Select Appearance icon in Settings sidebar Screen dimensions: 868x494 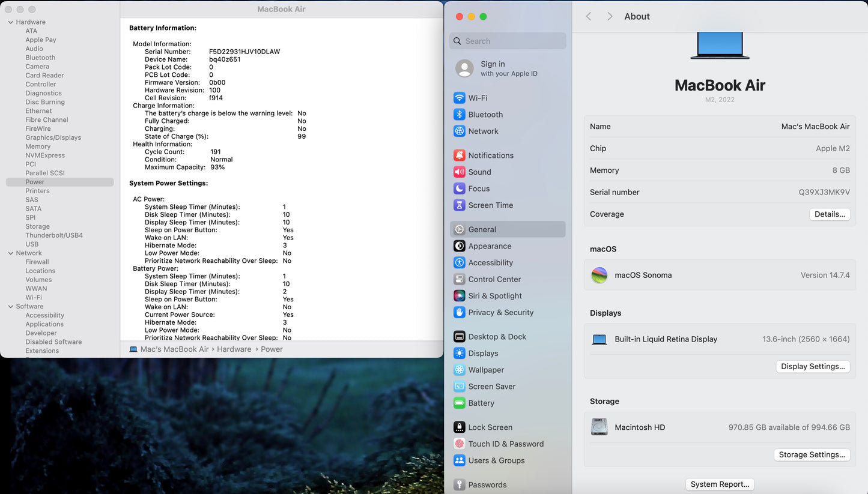click(460, 246)
